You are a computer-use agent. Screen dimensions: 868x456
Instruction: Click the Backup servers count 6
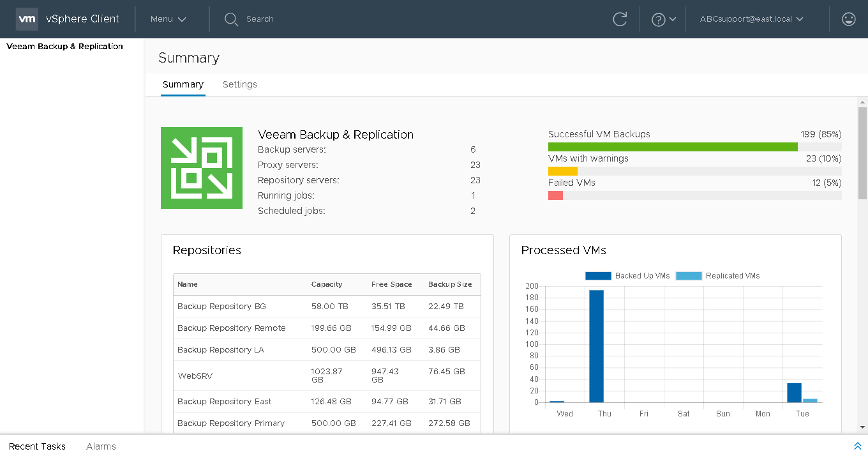click(473, 149)
